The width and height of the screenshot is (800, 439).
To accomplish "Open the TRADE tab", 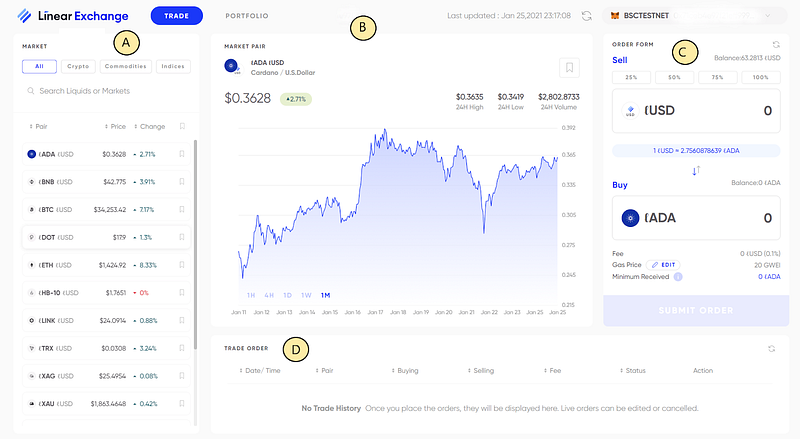I will (x=177, y=16).
